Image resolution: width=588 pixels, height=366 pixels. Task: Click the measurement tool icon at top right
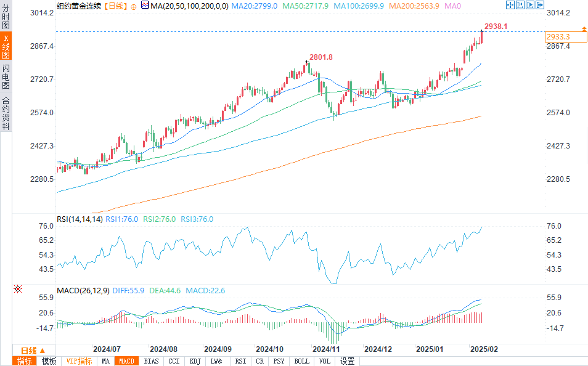pos(520,5)
